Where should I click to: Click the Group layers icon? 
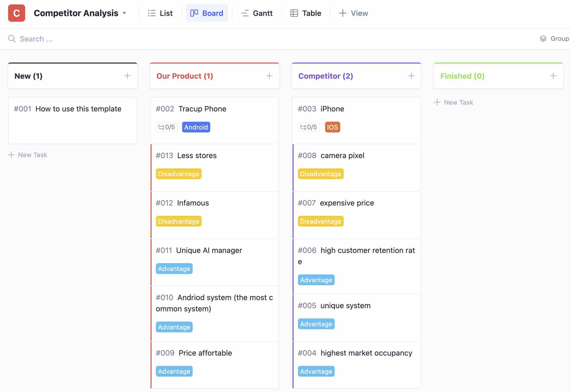543,39
